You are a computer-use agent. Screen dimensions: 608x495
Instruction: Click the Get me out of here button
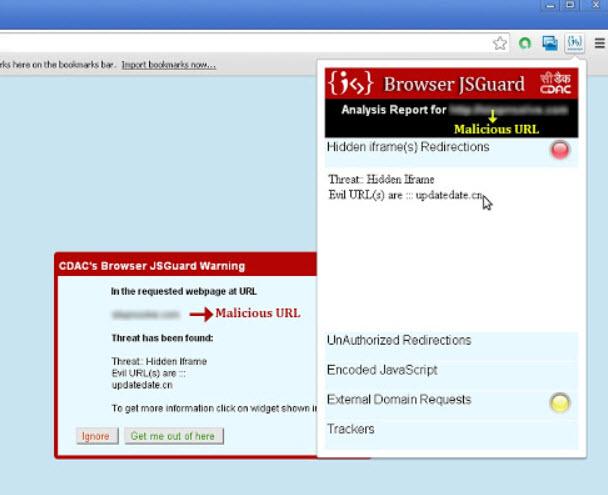174,436
